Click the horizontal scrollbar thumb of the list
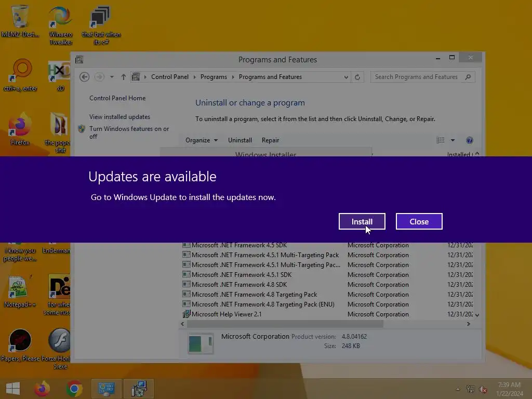Screen dimensions: 532x399 tap(285, 324)
